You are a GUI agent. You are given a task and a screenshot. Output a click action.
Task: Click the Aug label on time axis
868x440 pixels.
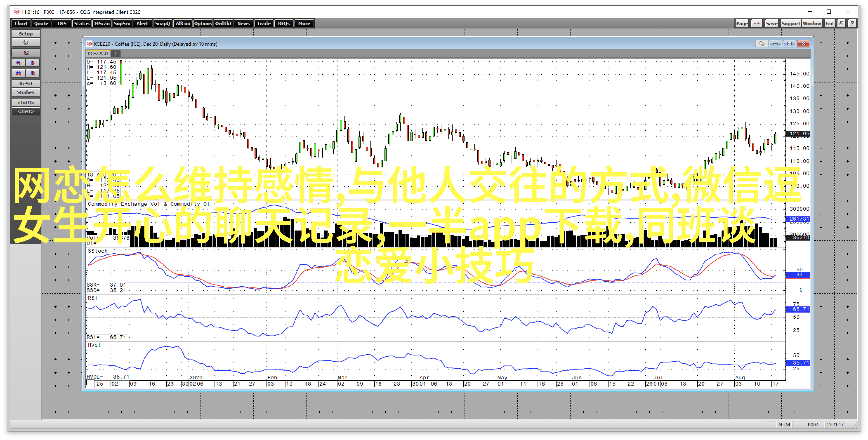coord(740,378)
